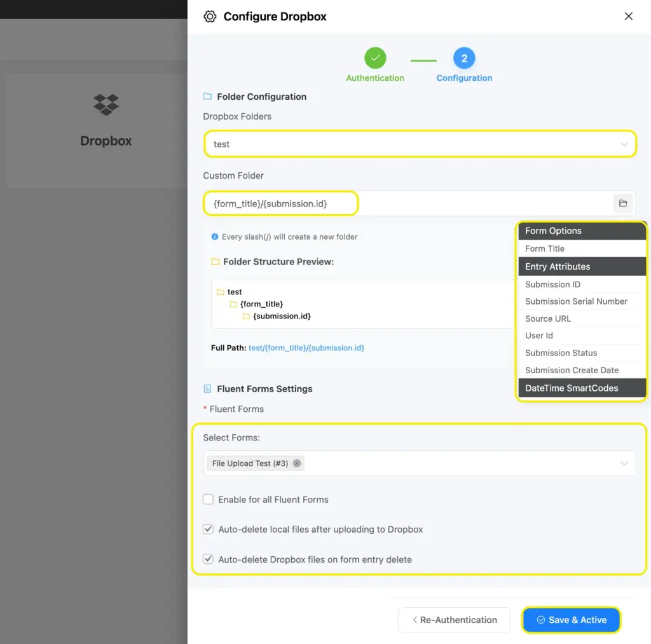Click the Fluent Forms Settings document icon

tap(208, 388)
